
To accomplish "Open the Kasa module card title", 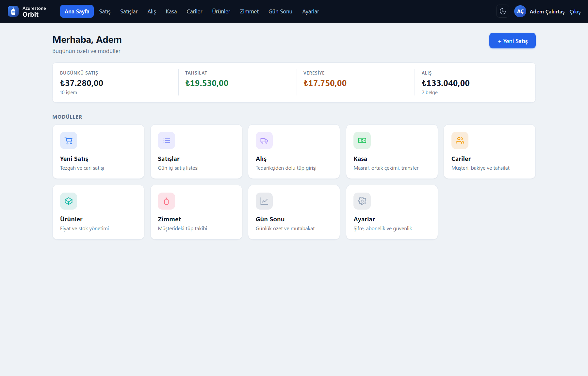I will click(360, 159).
